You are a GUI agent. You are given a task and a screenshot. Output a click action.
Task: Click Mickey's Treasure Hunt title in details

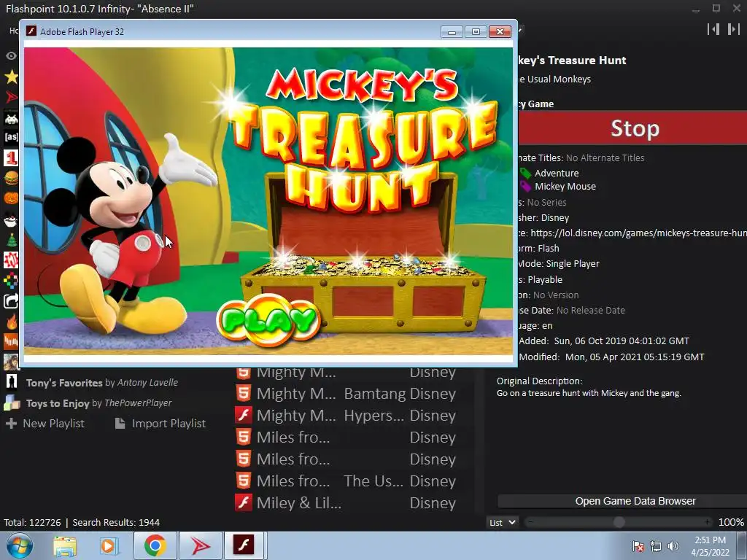[572, 60]
